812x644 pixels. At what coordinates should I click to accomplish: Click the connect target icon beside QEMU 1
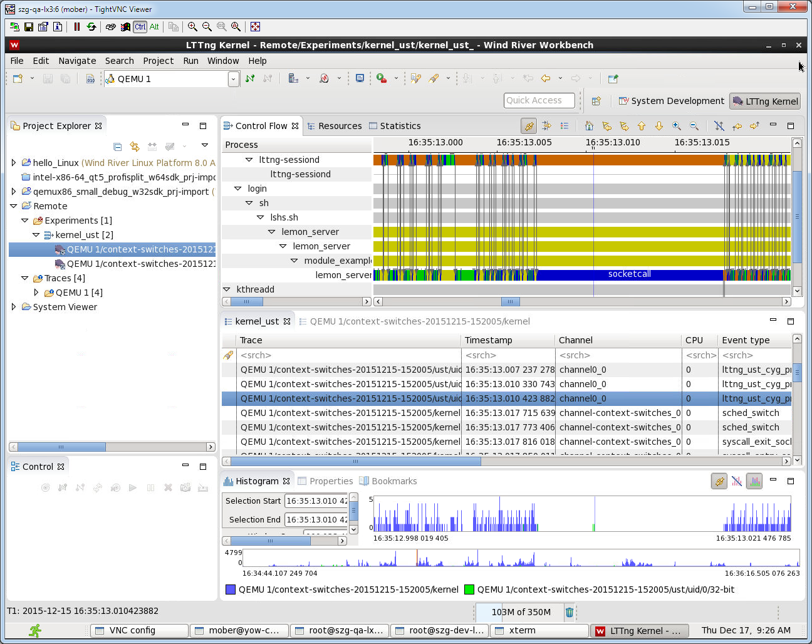250,78
